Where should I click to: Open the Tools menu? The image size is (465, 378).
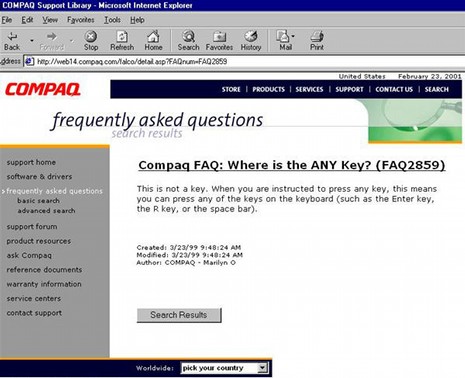tap(112, 20)
